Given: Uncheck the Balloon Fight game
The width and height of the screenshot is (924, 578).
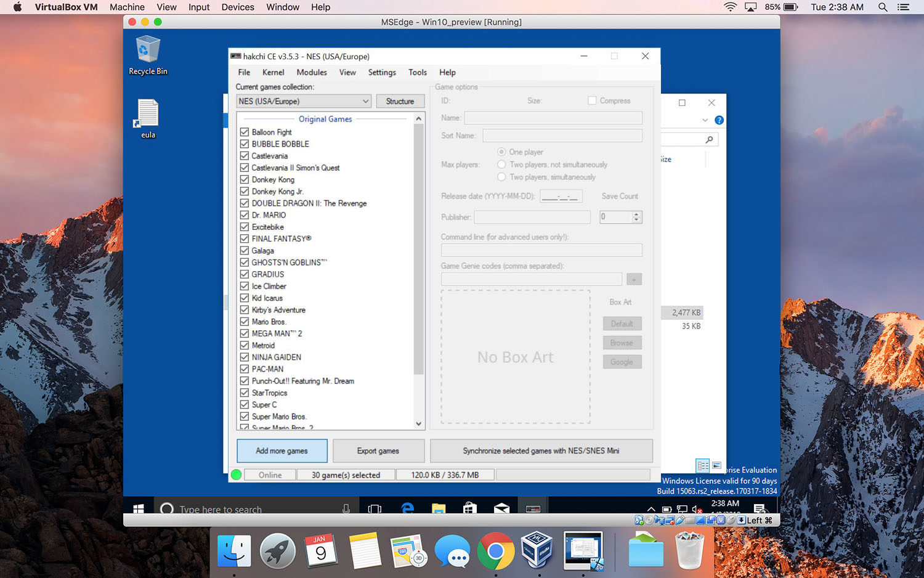Looking at the screenshot, I should point(245,132).
